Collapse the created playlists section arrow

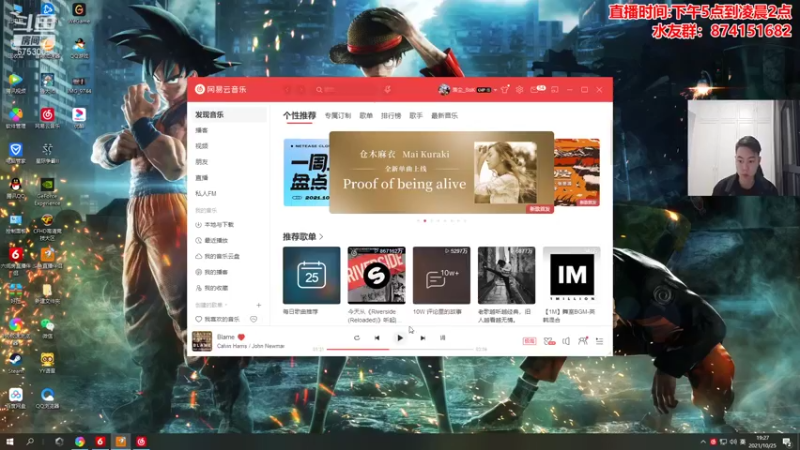(x=226, y=305)
